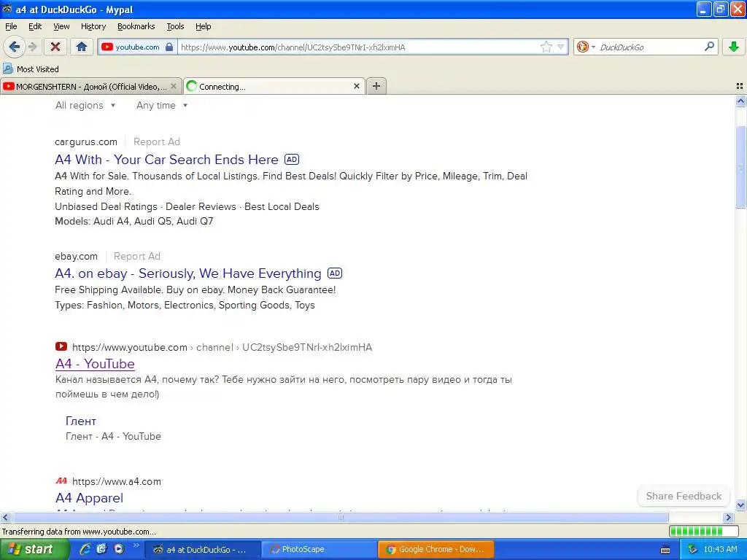Screen dimensions: 747x560
Task: Open the A4 - YouTube result
Action: (x=95, y=364)
